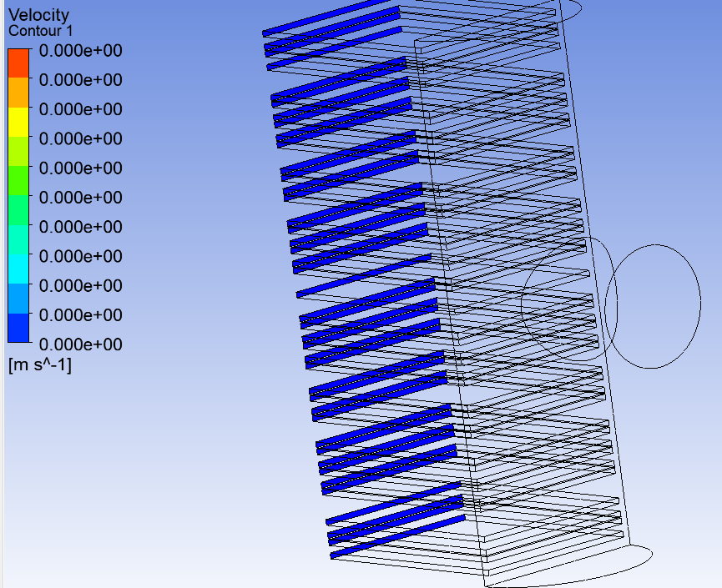Pick the dark blue legend color band
Image resolution: width=722 pixels, height=588 pixels.
(18, 328)
